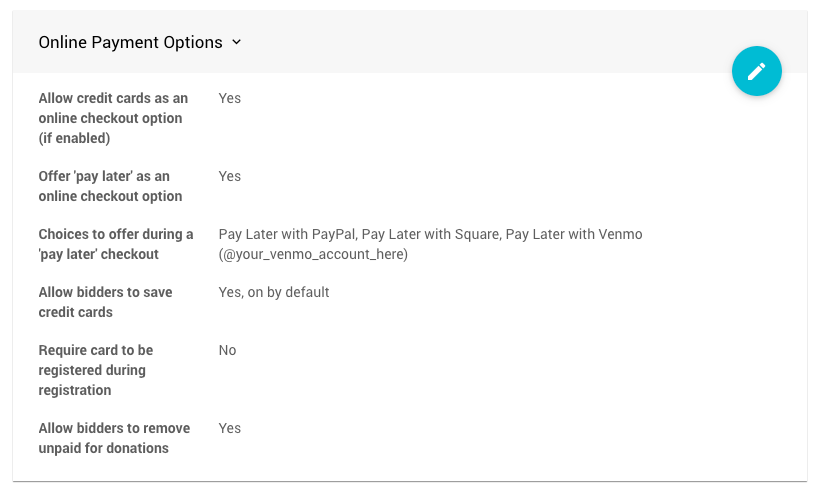Select the 'Choices to offer during pay later checkout' label
The image size is (818, 494).
115,244
